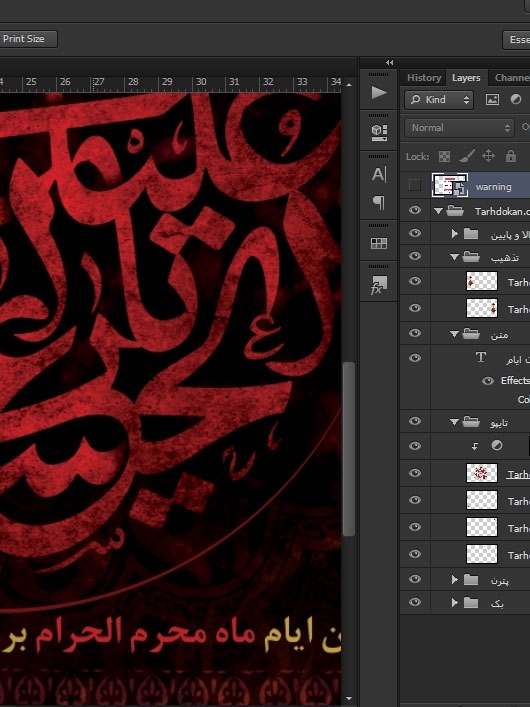Expand the بالا و پایین group

tap(455, 234)
